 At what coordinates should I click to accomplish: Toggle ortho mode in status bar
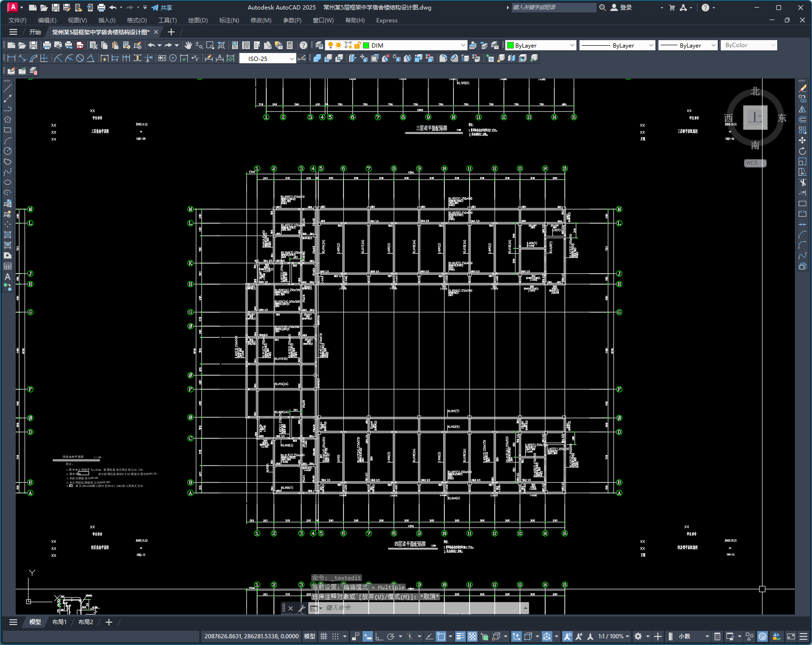[379, 636]
